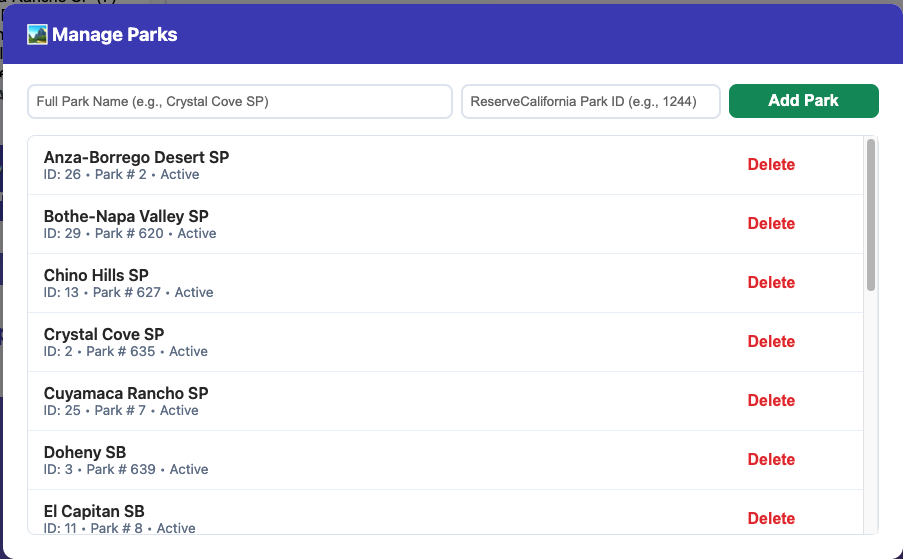Delete Crystal Cove SP from list
Image resolution: width=903 pixels, height=559 pixels.
[x=771, y=342]
